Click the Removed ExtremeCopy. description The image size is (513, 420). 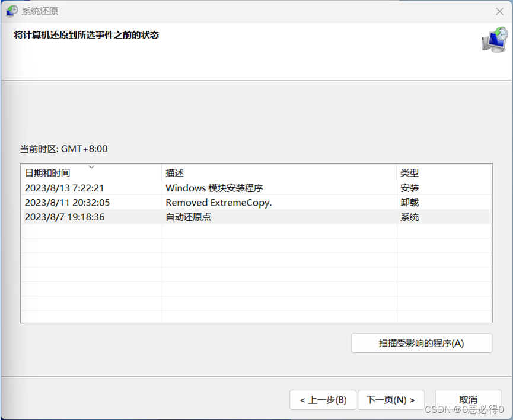coord(219,203)
